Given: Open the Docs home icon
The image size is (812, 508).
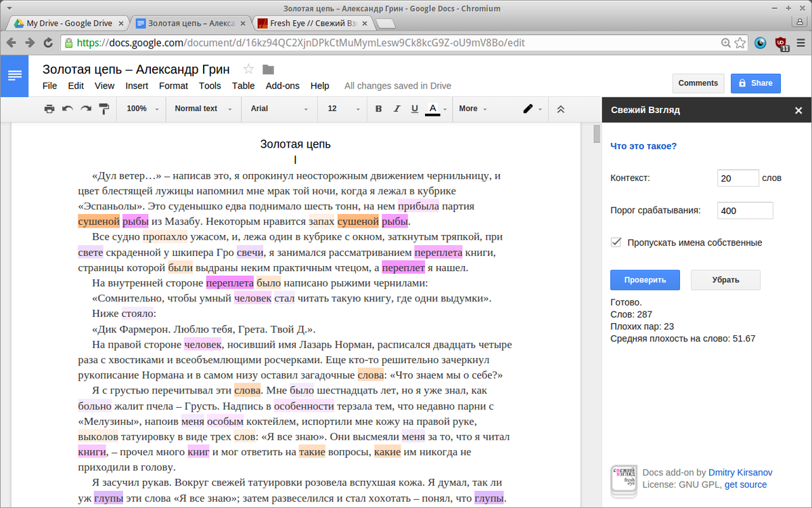Looking at the screenshot, I should [x=15, y=75].
